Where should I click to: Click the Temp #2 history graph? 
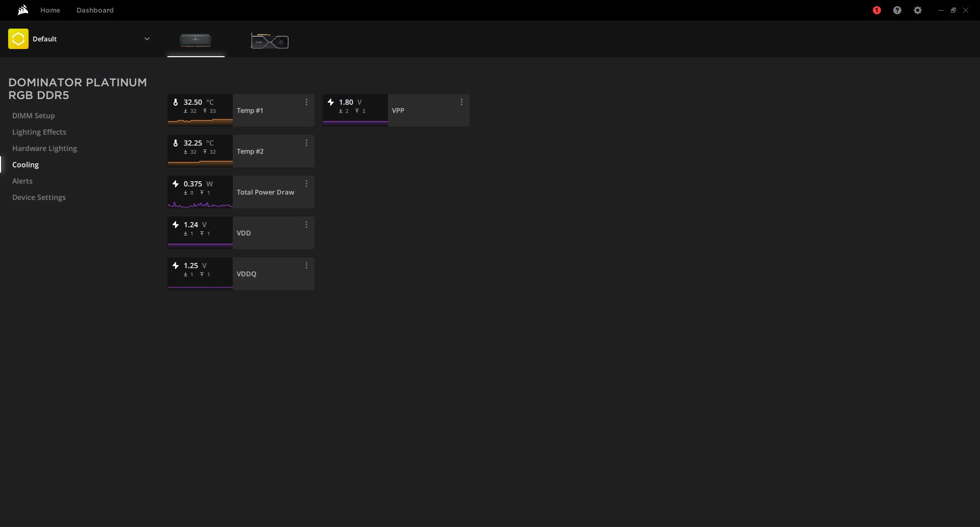pyautogui.click(x=200, y=163)
